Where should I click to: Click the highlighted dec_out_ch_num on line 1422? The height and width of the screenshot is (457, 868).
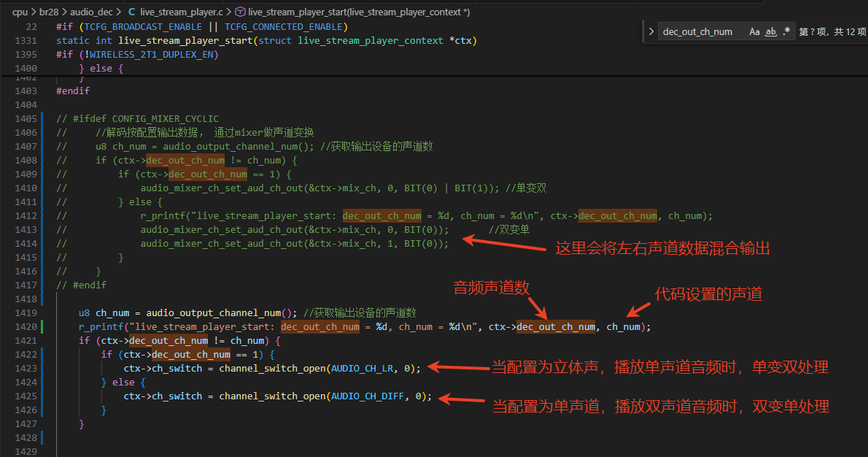point(191,355)
